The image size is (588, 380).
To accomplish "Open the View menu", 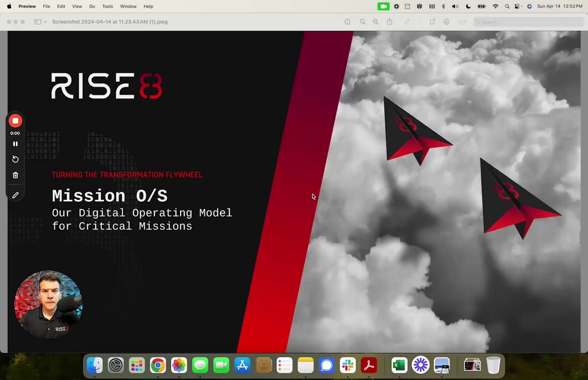I will pos(77,6).
